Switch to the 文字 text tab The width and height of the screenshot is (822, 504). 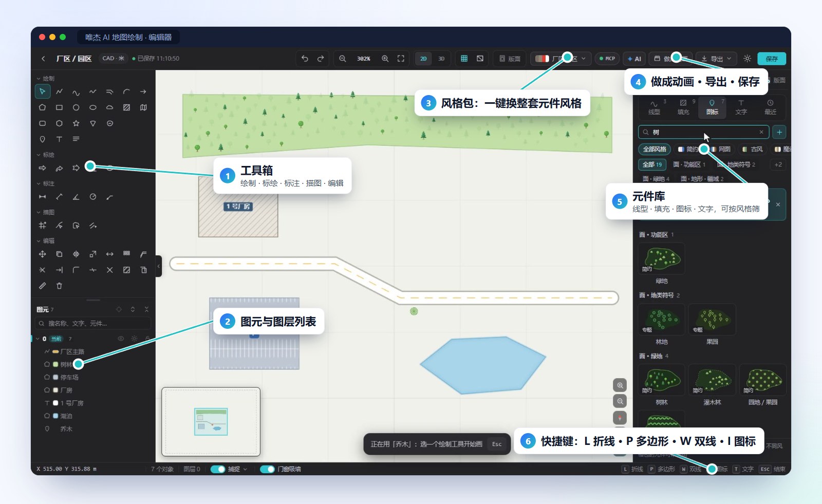pos(741,107)
